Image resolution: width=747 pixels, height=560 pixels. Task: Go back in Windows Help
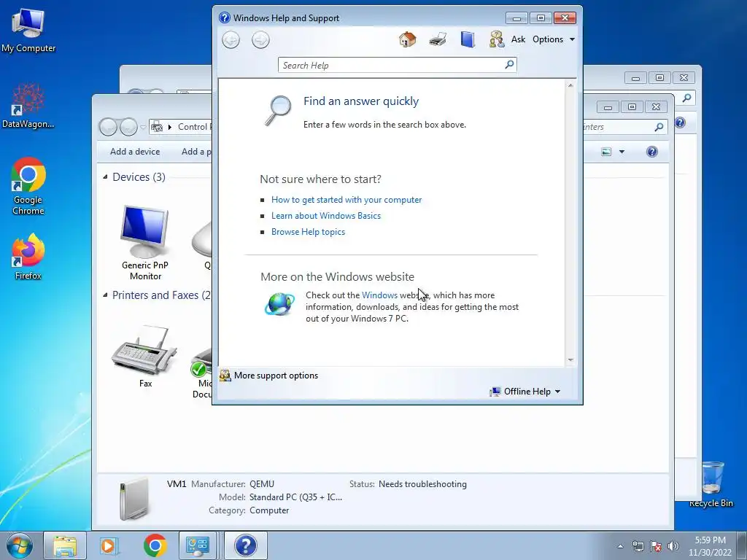click(231, 39)
